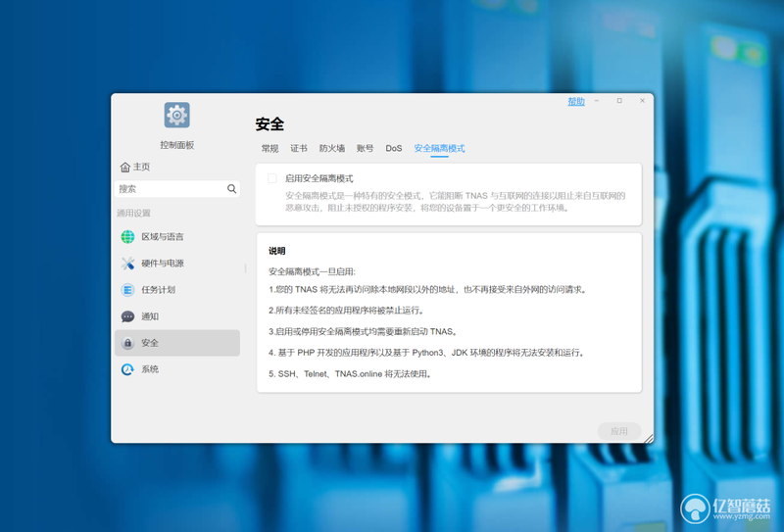The width and height of the screenshot is (784, 532).
Task: Open 区域与语言 via its globe icon
Action: click(128, 236)
